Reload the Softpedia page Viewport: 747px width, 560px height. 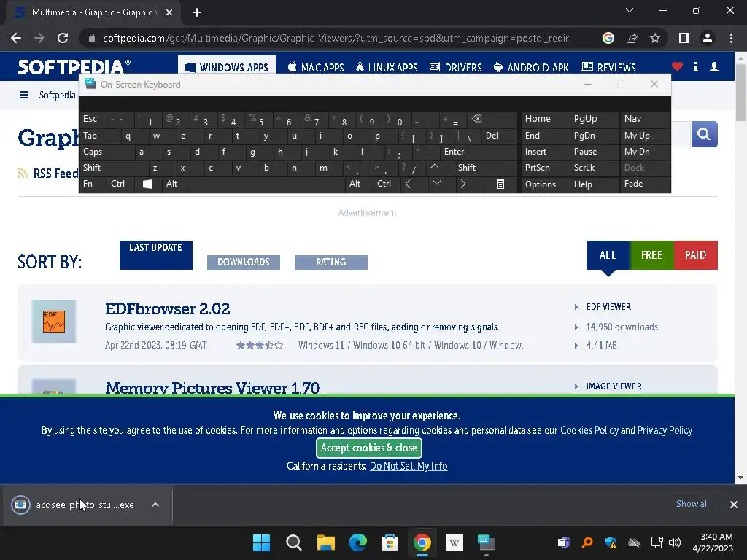(x=63, y=38)
